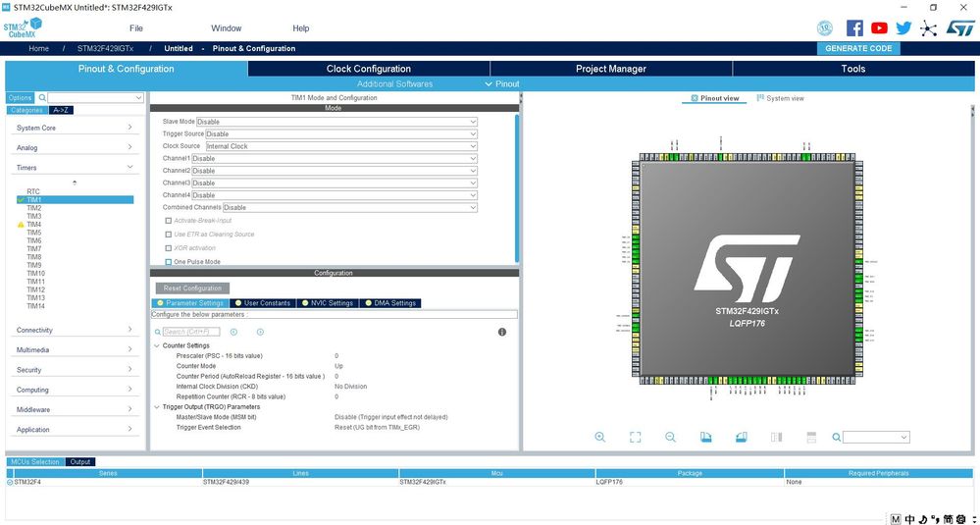
Task: Expand the Connectivity category
Action: 75,330
